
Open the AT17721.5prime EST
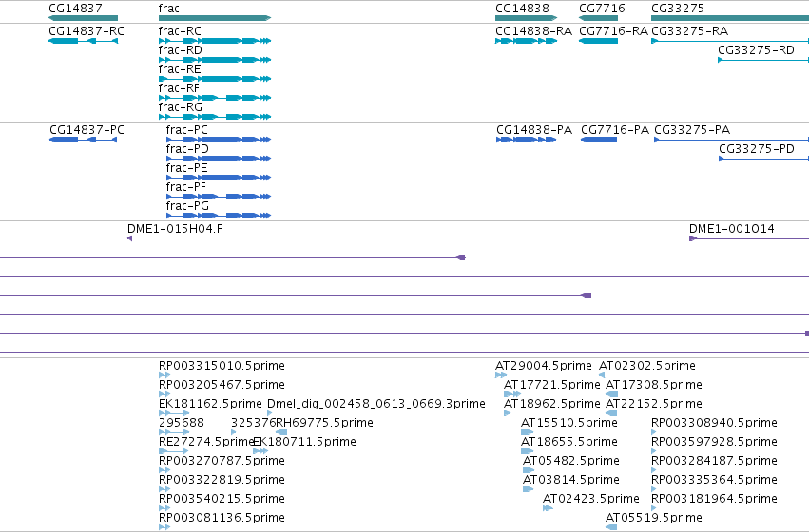click(512, 394)
